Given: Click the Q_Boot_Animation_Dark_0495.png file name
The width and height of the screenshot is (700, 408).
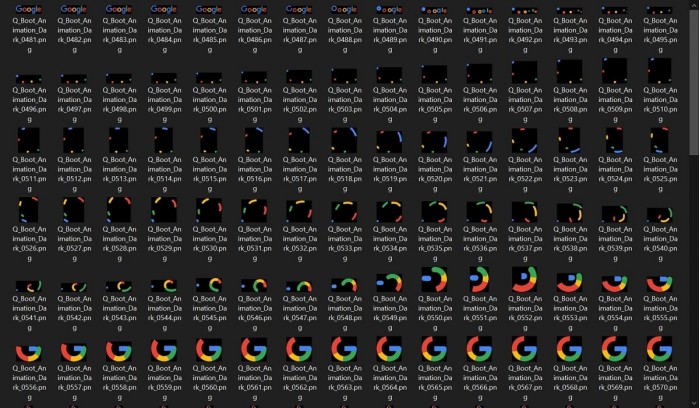Looking at the screenshot, I should [660, 35].
